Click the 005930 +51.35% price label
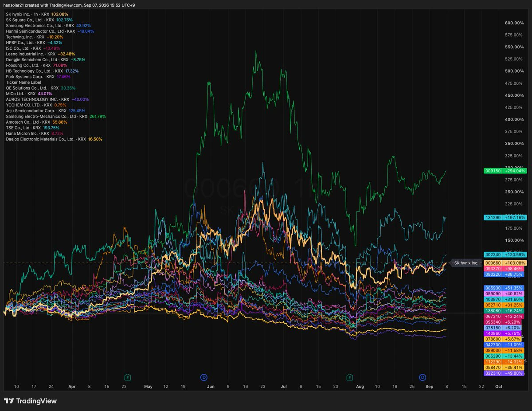The image size is (532, 411). pyautogui.click(x=505, y=288)
